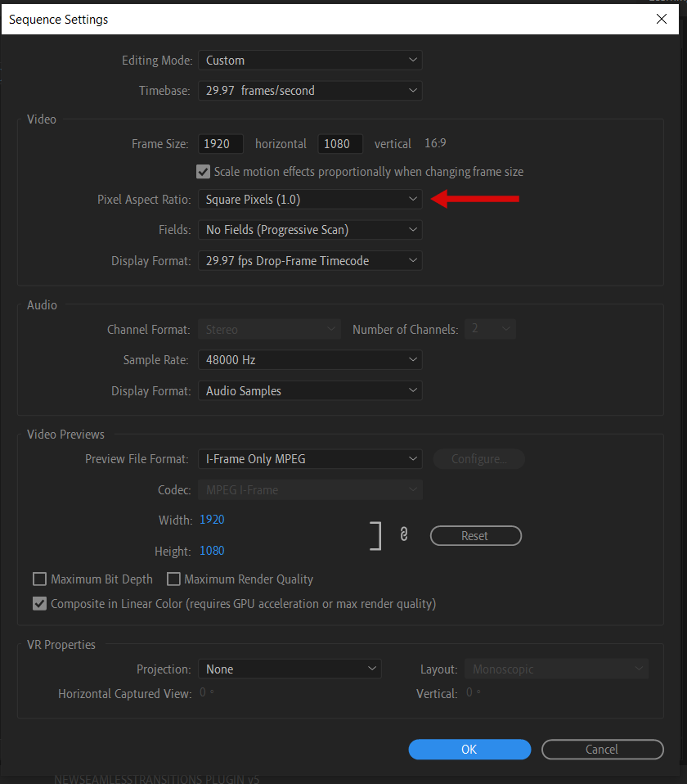The height and width of the screenshot is (784, 687).
Task: Click the OK button to confirm settings
Action: (x=469, y=750)
